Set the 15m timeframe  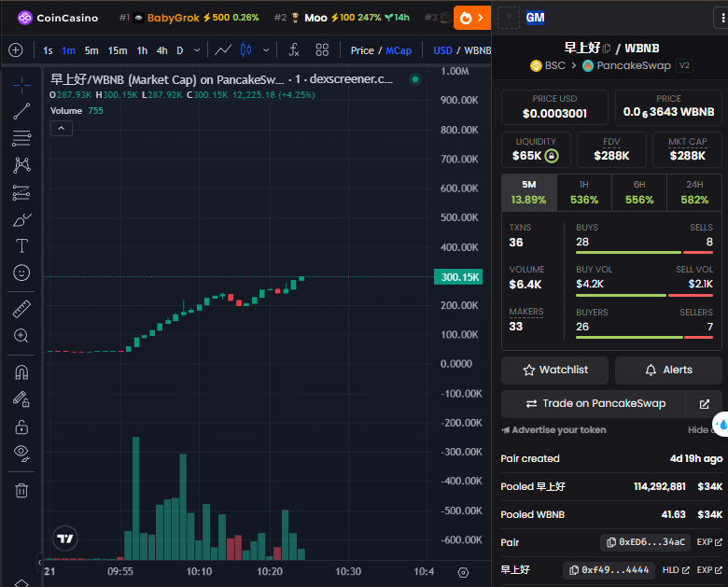[x=118, y=50]
